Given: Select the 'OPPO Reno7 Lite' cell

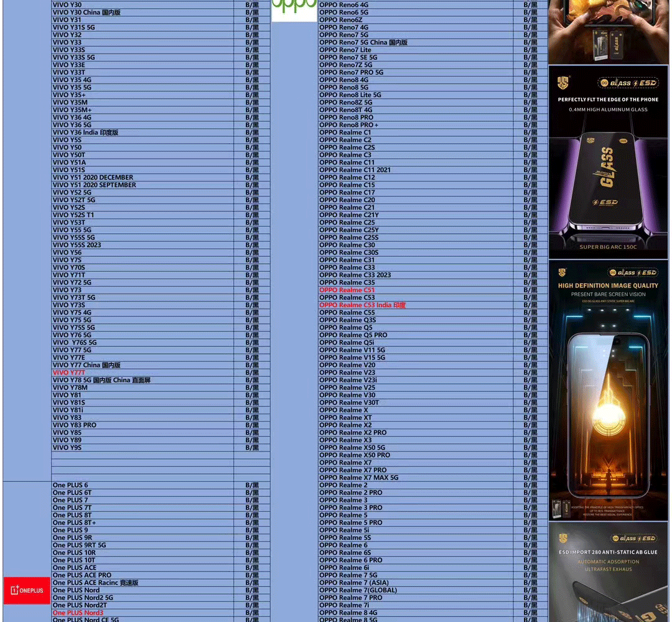Looking at the screenshot, I should pos(416,50).
